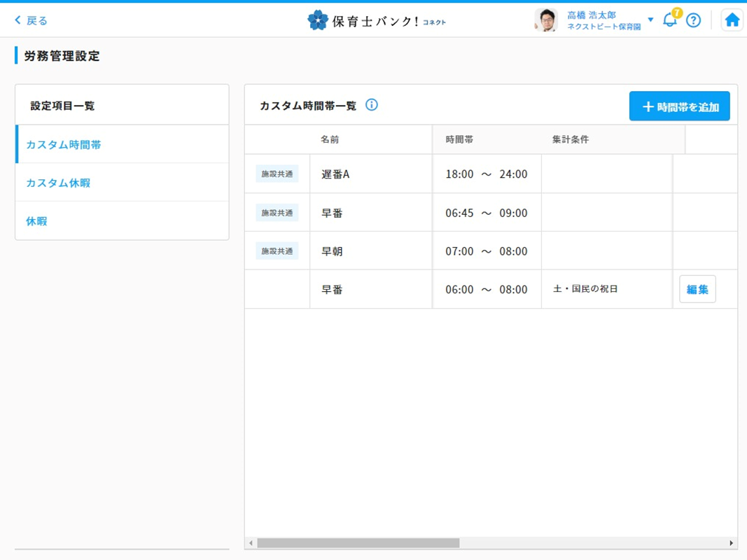
Task: Go back using the 戻る link
Action: point(32,20)
